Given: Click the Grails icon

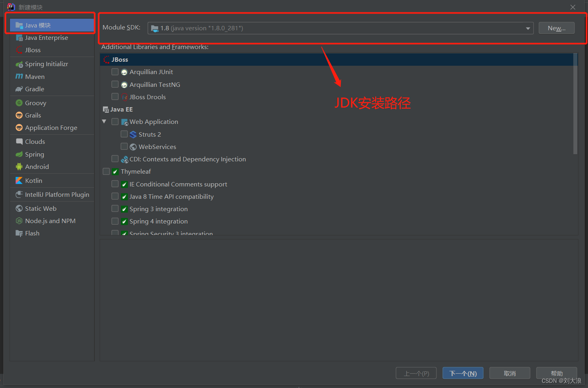Looking at the screenshot, I should click(x=19, y=115).
